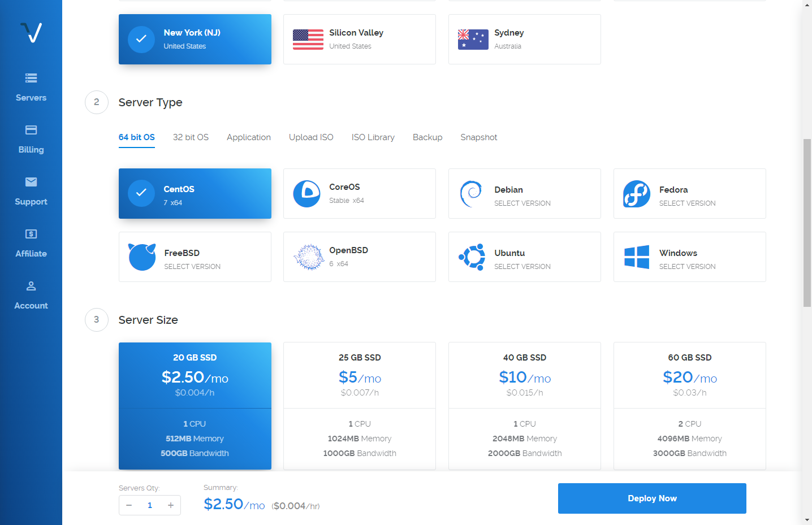Open the Backup tab
This screenshot has height=525, width=812.
(x=427, y=137)
